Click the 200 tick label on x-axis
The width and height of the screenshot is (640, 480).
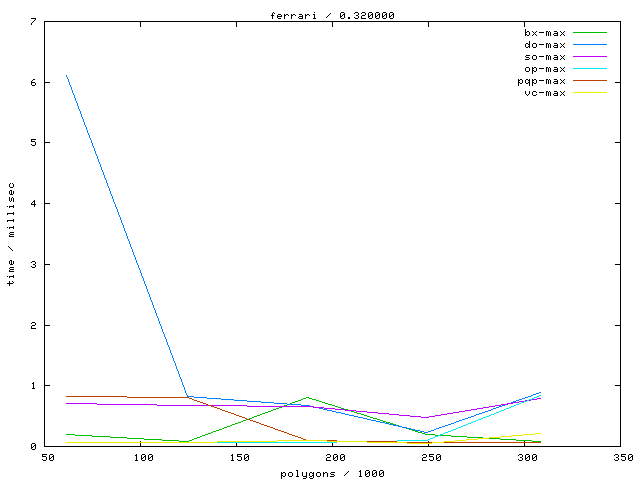pos(335,458)
